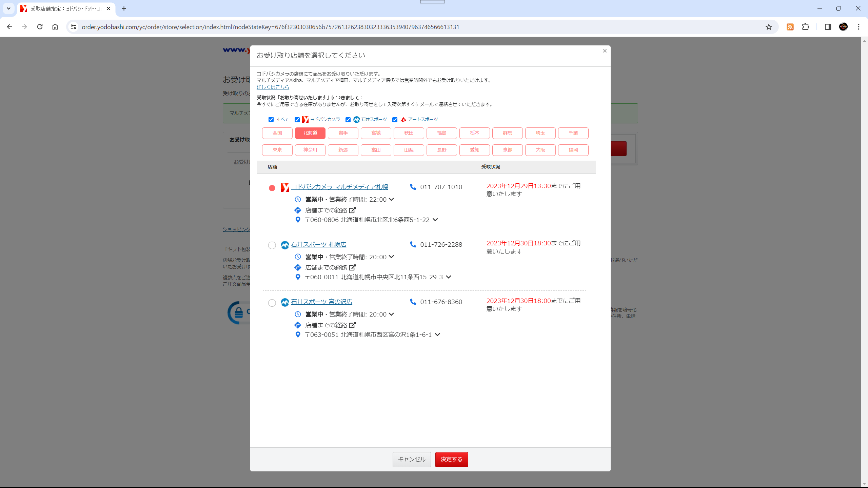Click map pin icon for 〒063-0051 address
The height and width of the screenshot is (488, 868).
click(x=298, y=334)
